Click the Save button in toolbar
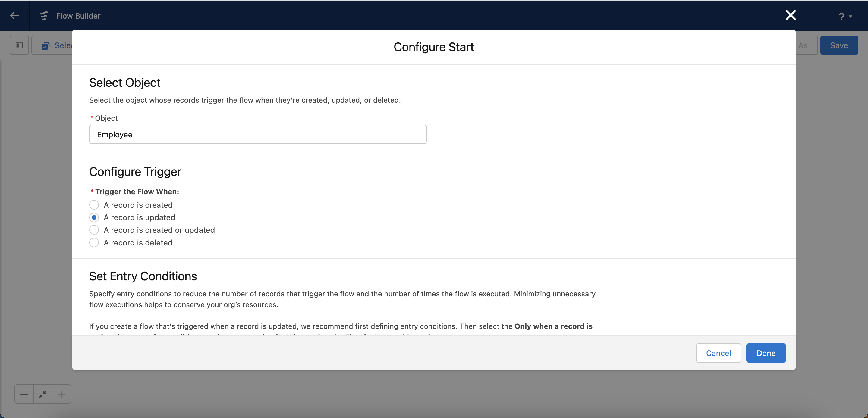868x418 pixels. pos(839,45)
